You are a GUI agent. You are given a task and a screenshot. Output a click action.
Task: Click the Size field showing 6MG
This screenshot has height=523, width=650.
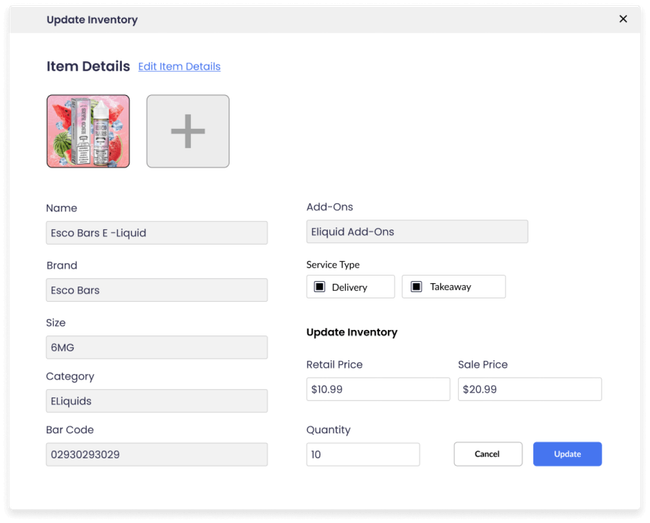(x=157, y=347)
